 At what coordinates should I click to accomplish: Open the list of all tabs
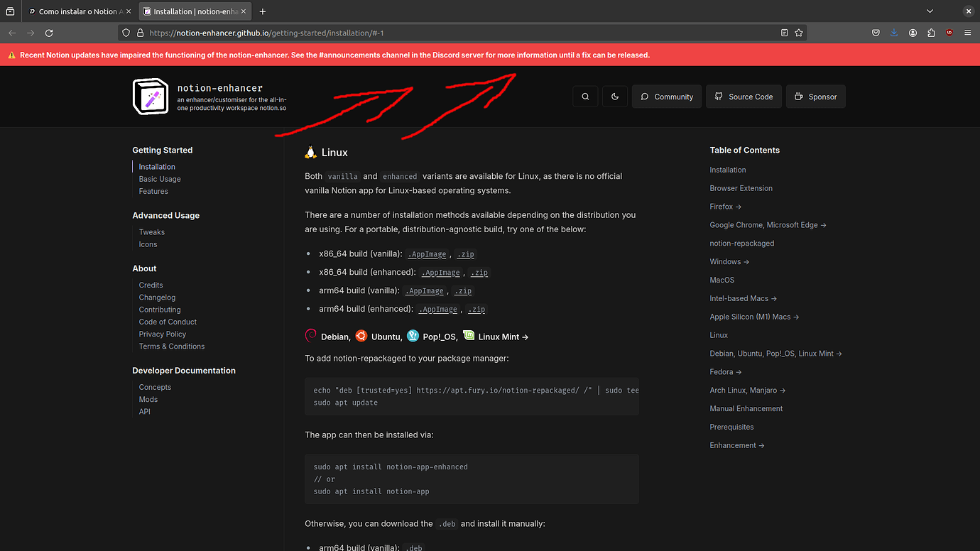point(930,11)
